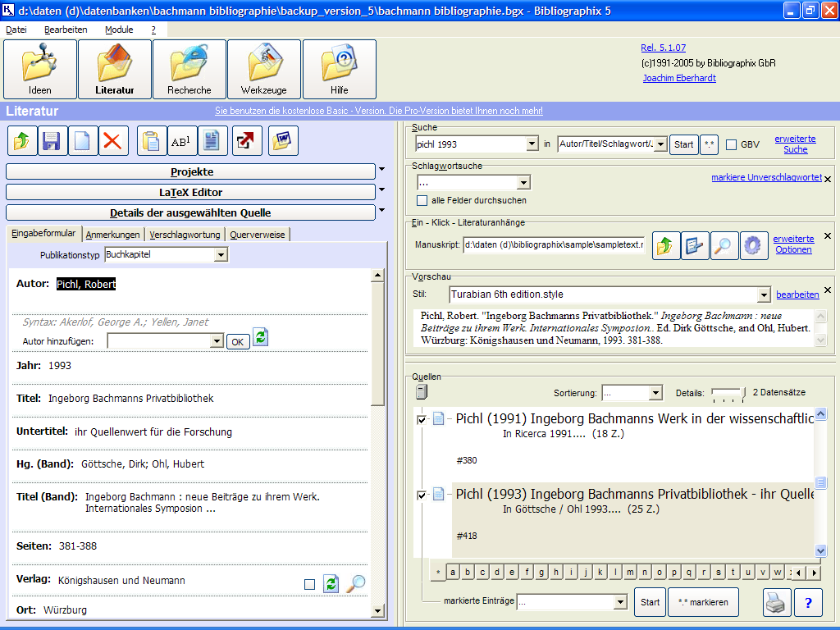Click the gear icon beside Manuskript field
This screenshot has width=840, height=630.
(754, 246)
